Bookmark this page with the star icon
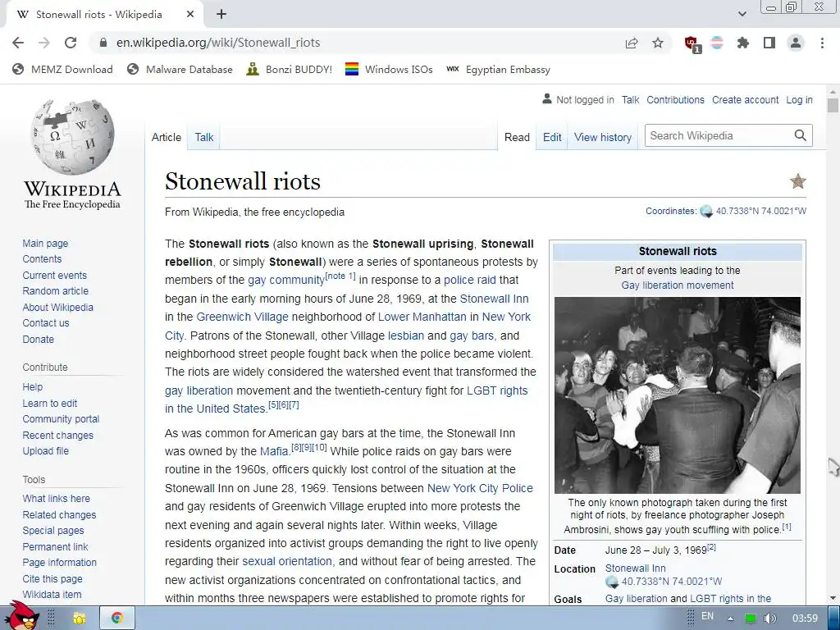The width and height of the screenshot is (840, 630). point(658,43)
